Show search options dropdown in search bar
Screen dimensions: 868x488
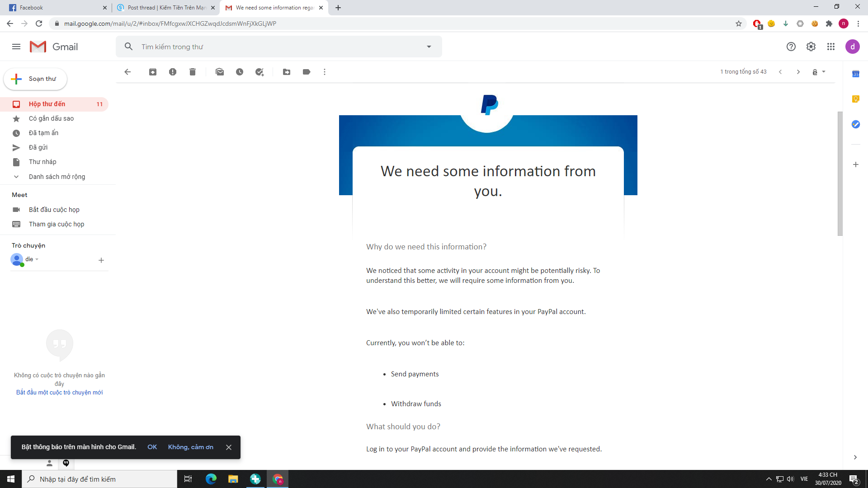pyautogui.click(x=429, y=47)
